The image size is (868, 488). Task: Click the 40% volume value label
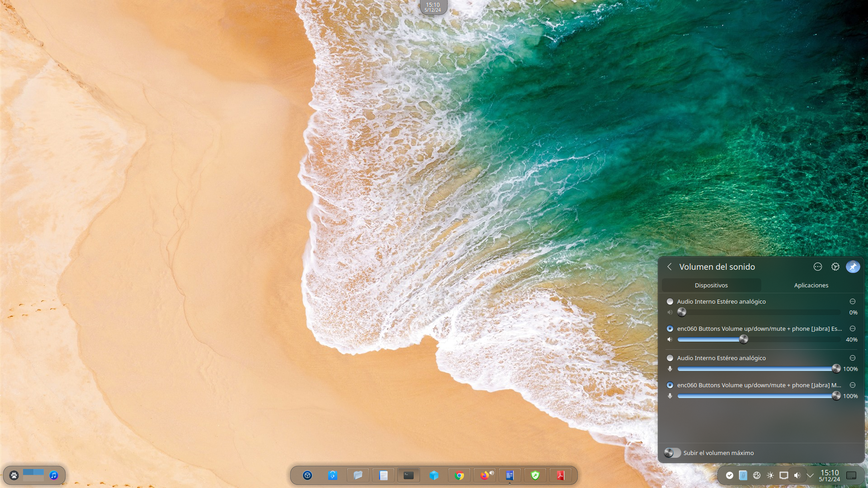852,339
